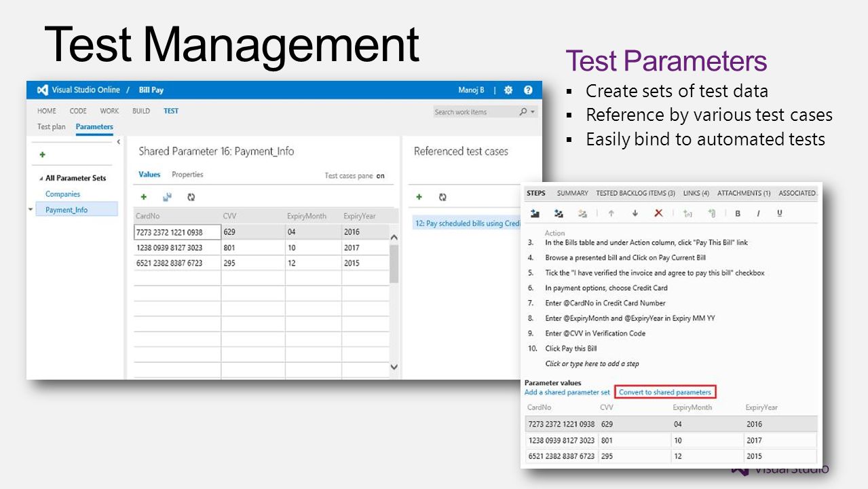Toggle underline formatting in steps editor
The width and height of the screenshot is (868, 489).
point(779,213)
